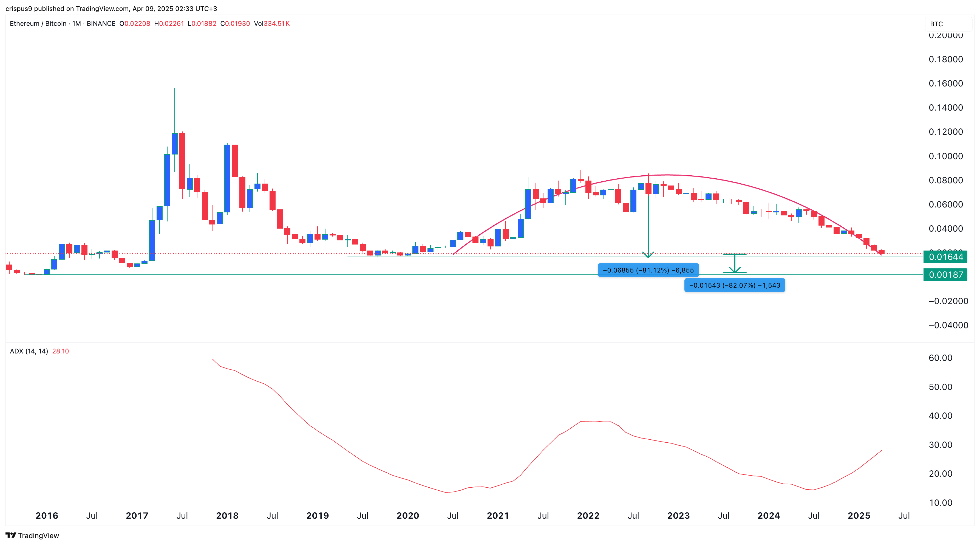This screenshot has height=545, width=980.
Task: Click the 0.00187 price label
Action: [x=945, y=275]
